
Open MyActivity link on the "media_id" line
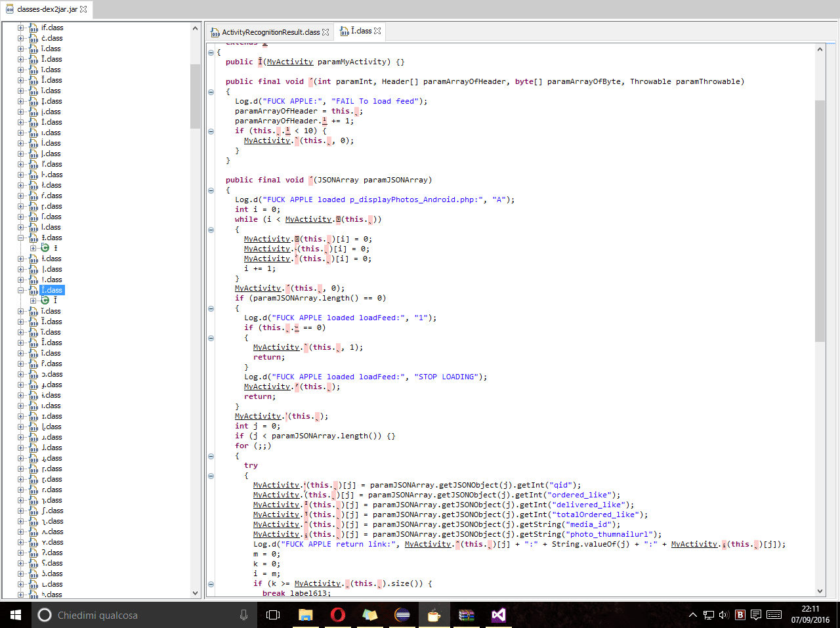coord(276,524)
